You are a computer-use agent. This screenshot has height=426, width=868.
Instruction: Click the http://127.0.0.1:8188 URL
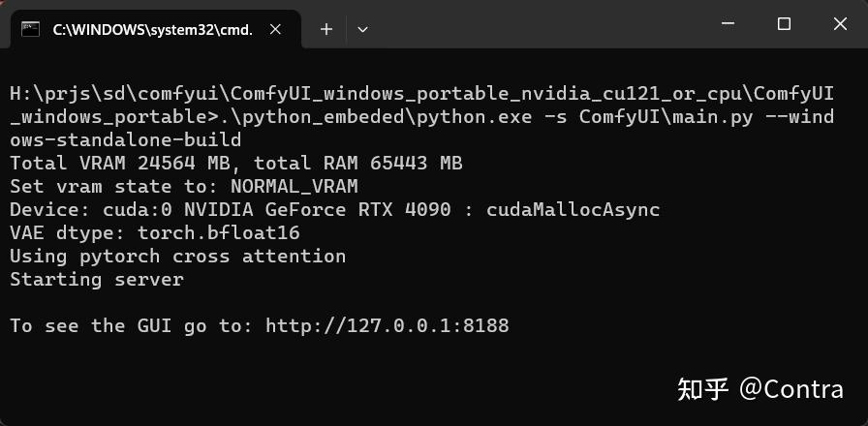coord(387,326)
